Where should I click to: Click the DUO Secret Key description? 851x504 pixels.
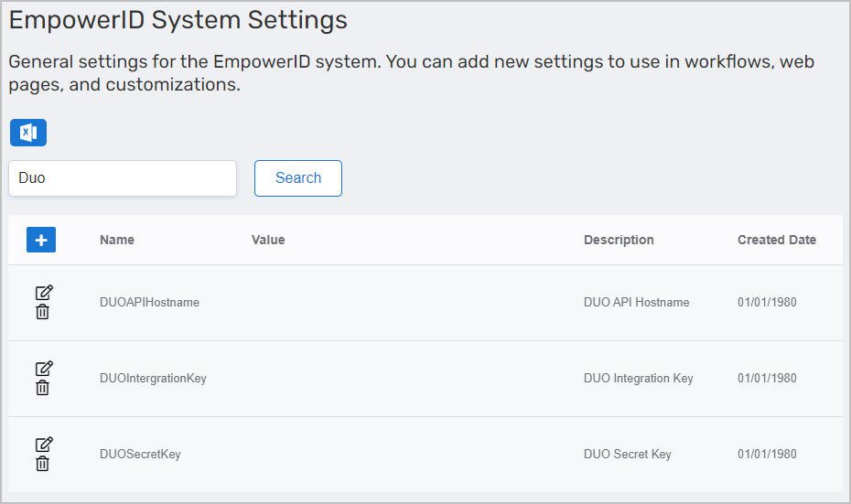click(627, 454)
